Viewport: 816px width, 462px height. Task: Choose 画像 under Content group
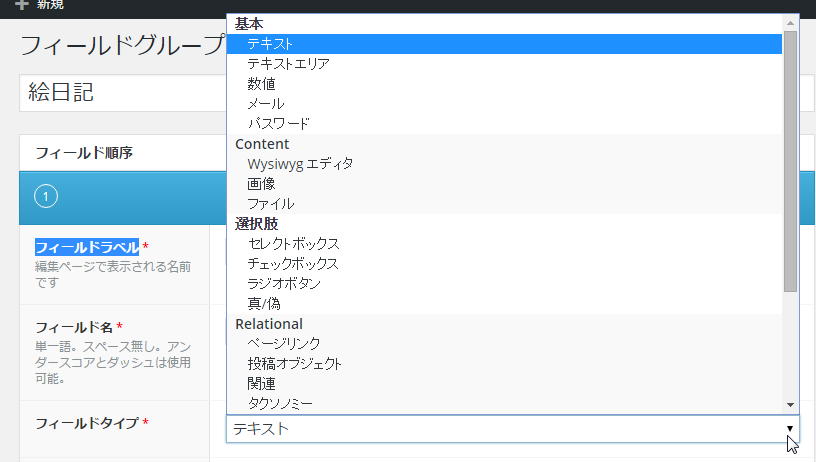[504, 184]
